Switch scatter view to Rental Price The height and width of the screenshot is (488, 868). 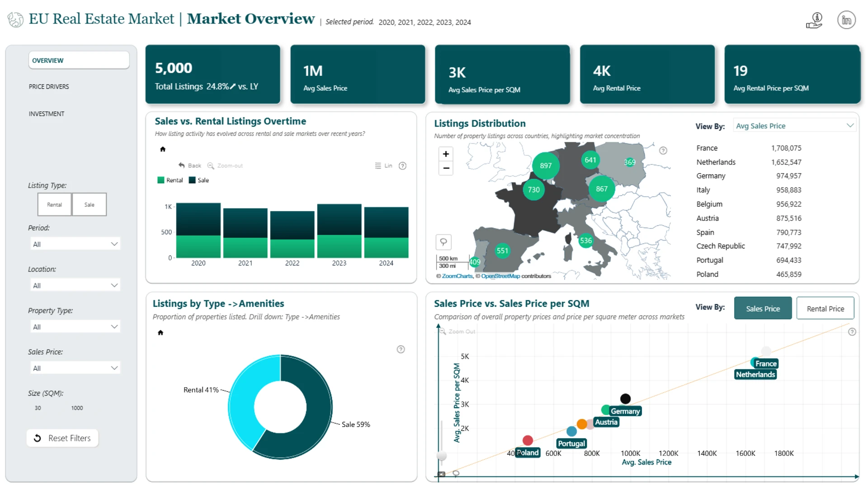coord(825,309)
